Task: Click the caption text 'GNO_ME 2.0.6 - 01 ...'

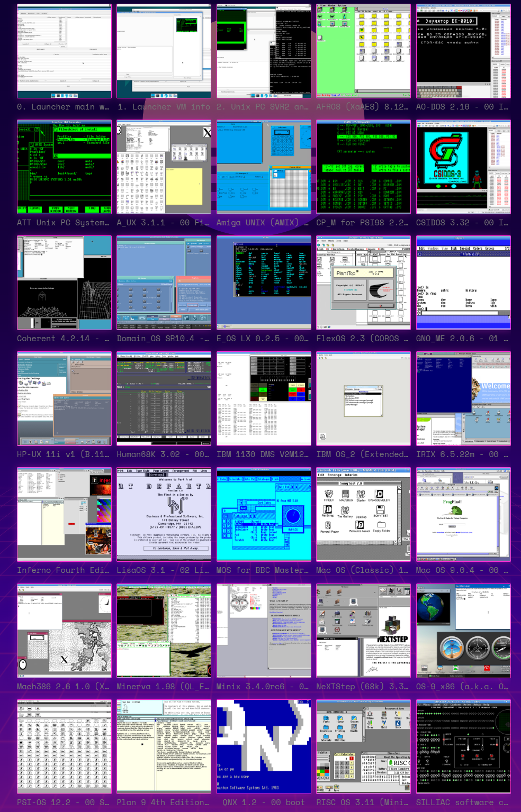Action: 462,339
